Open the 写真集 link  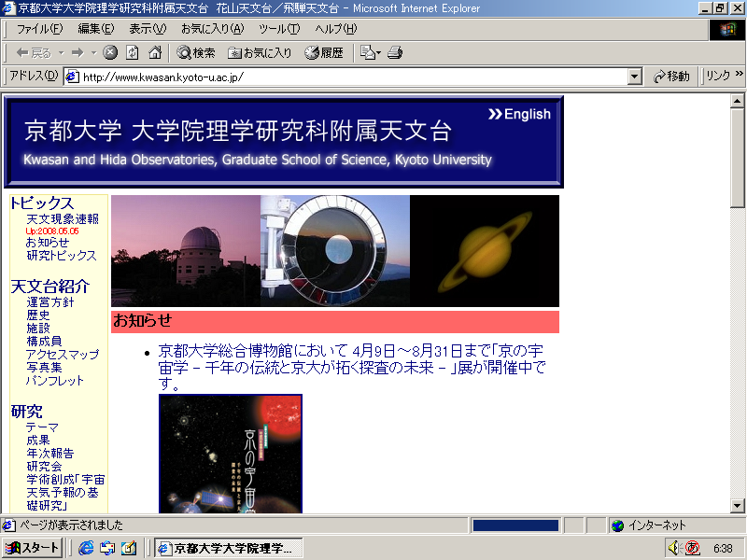pyautogui.click(x=44, y=367)
